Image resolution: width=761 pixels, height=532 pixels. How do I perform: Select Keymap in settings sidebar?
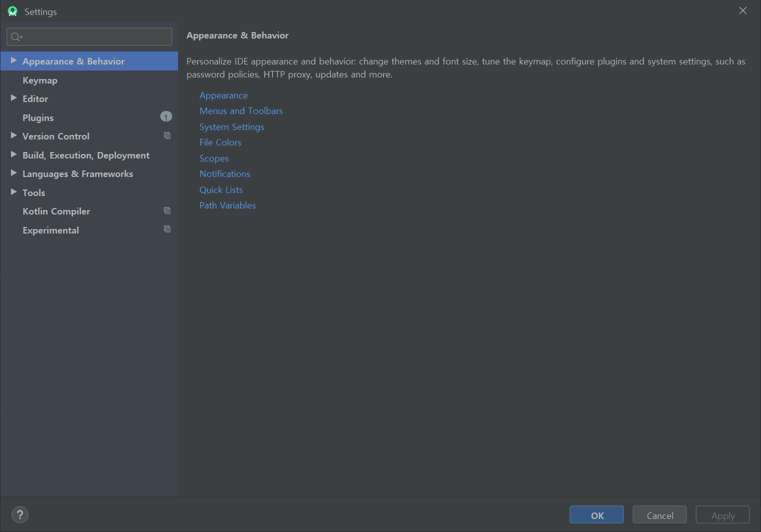pos(40,80)
